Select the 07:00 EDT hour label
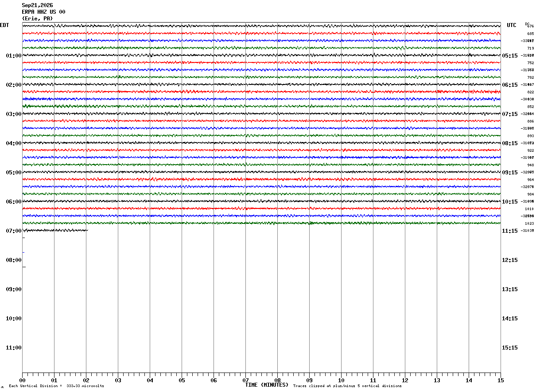Image resolution: width=536 pixels, height=392 pixels. point(14,231)
